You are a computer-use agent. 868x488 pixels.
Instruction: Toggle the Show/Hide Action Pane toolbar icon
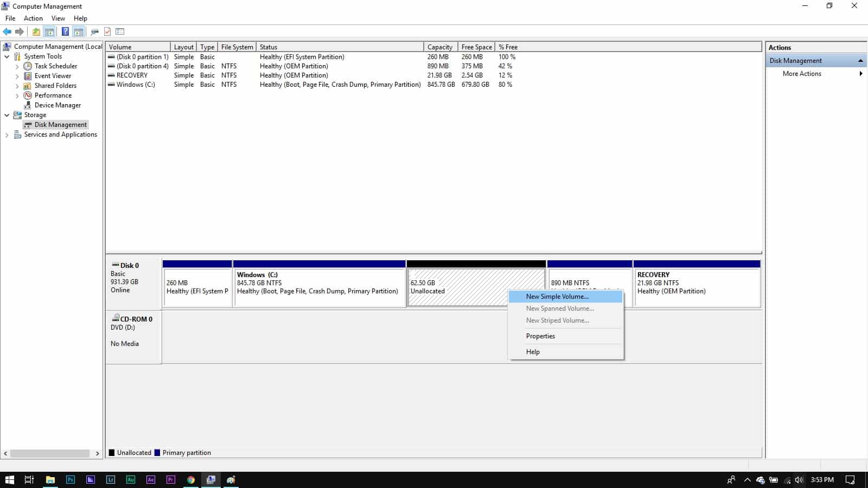tap(78, 31)
